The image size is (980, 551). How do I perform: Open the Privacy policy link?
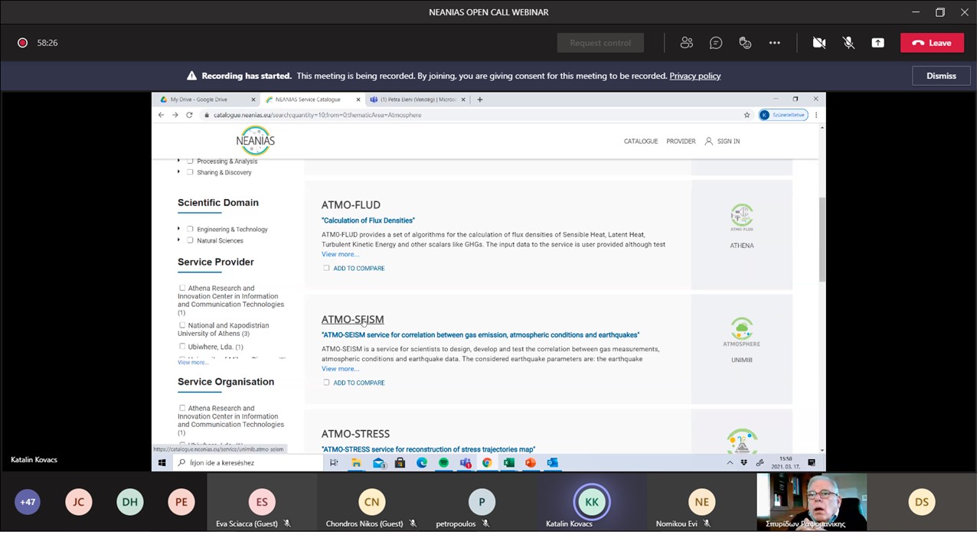point(695,76)
